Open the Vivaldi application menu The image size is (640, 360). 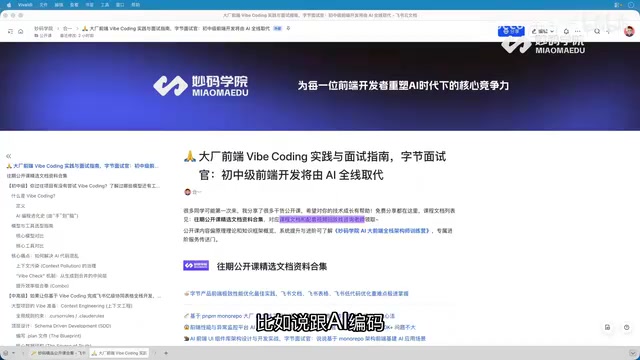click(x=25, y=5)
